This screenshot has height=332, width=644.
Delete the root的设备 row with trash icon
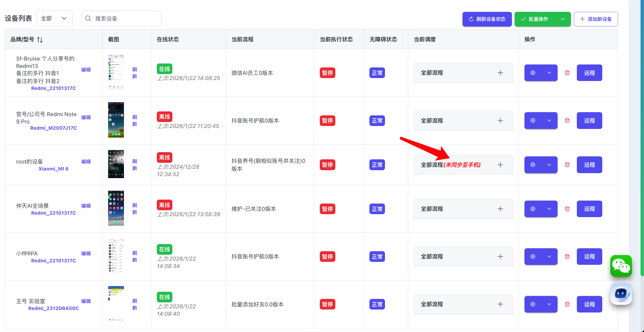tap(567, 165)
